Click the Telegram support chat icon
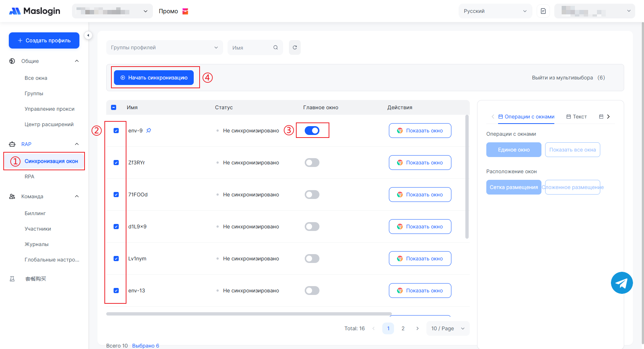Screen dimensions: 644x349 (x=622, y=283)
